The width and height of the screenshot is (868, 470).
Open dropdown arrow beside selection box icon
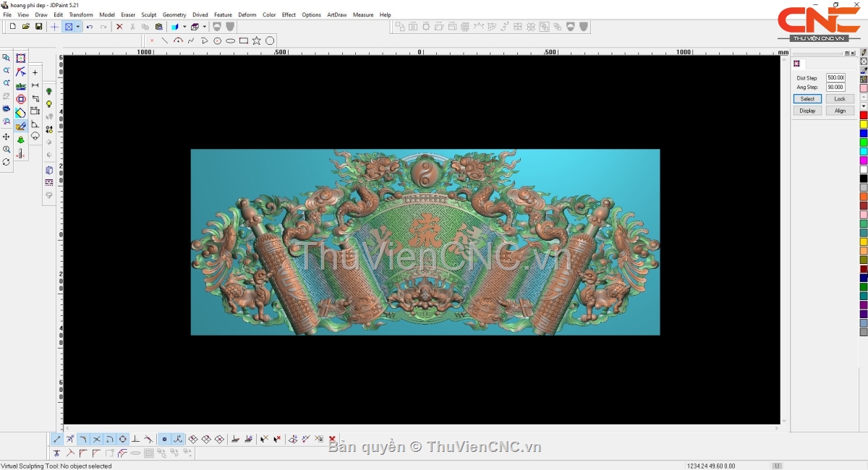(x=77, y=27)
